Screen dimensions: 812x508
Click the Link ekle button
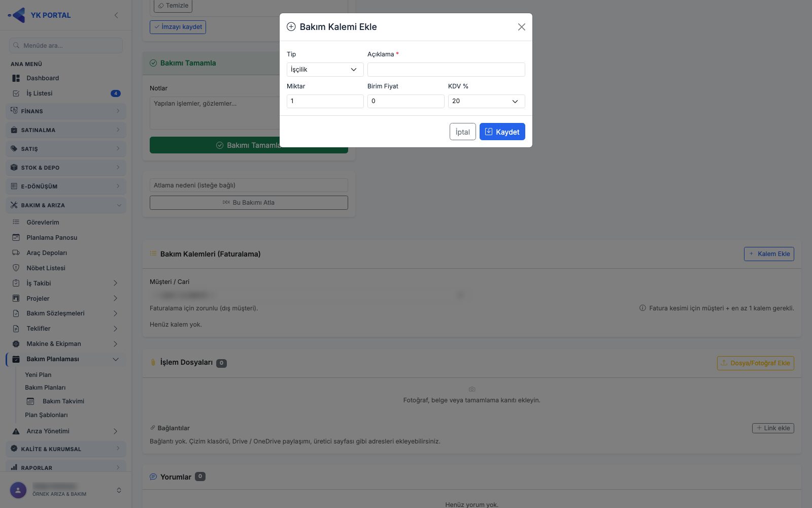(773, 428)
